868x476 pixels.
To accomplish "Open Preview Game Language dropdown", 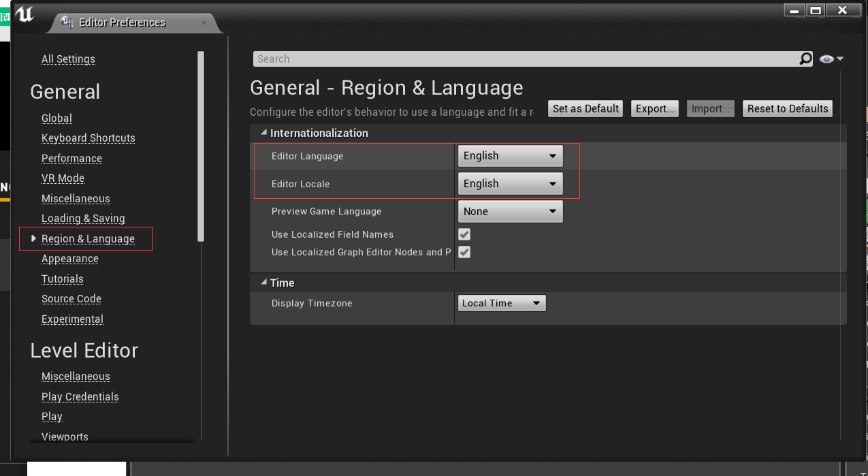I will click(x=511, y=212).
